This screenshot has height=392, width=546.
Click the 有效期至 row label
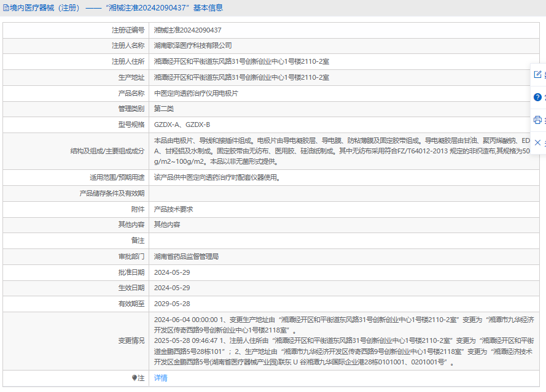pyautogui.click(x=131, y=304)
